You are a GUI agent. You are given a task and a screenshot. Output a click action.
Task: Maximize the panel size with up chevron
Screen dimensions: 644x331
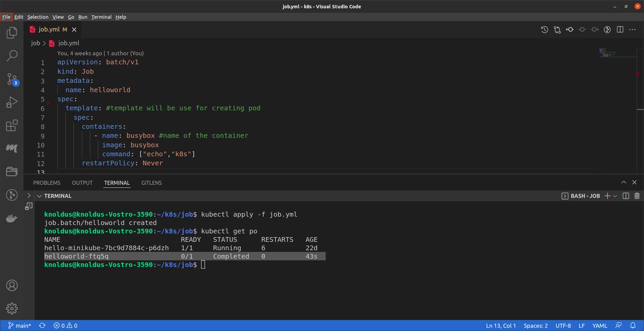click(624, 182)
